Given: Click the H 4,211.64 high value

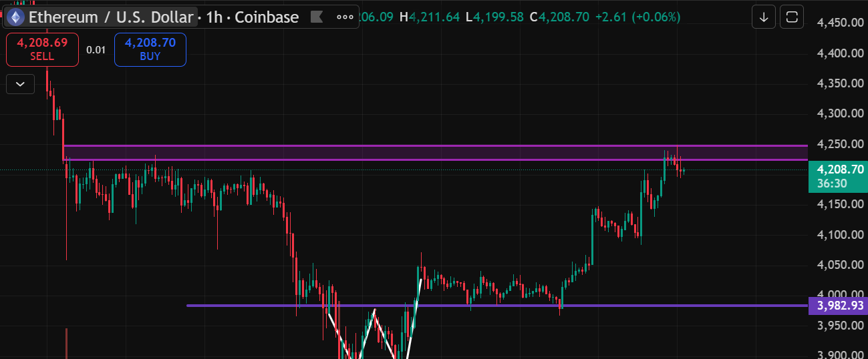Looking at the screenshot, I should pos(429,17).
